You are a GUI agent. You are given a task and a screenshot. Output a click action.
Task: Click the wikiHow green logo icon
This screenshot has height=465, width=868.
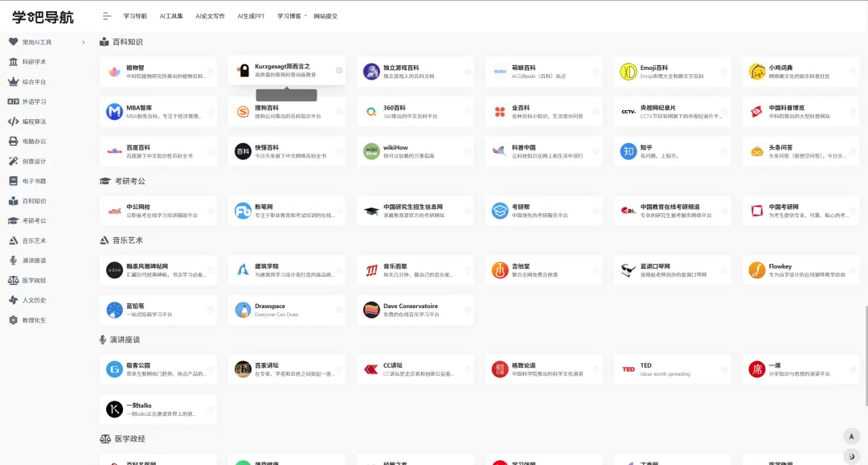[x=371, y=151]
